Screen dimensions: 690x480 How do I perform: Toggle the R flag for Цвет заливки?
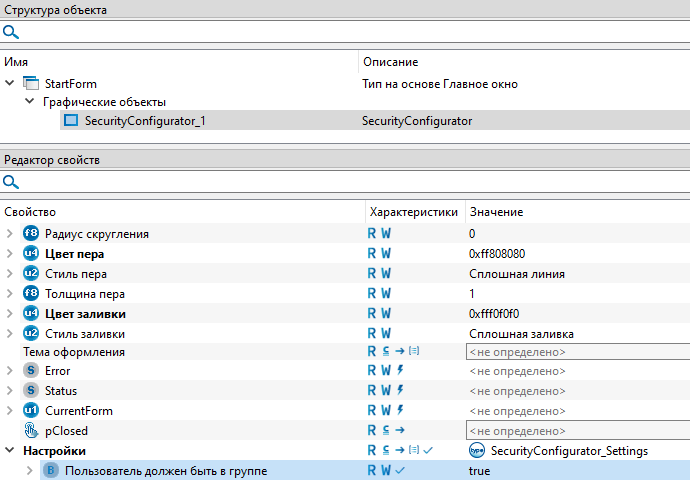point(372,313)
